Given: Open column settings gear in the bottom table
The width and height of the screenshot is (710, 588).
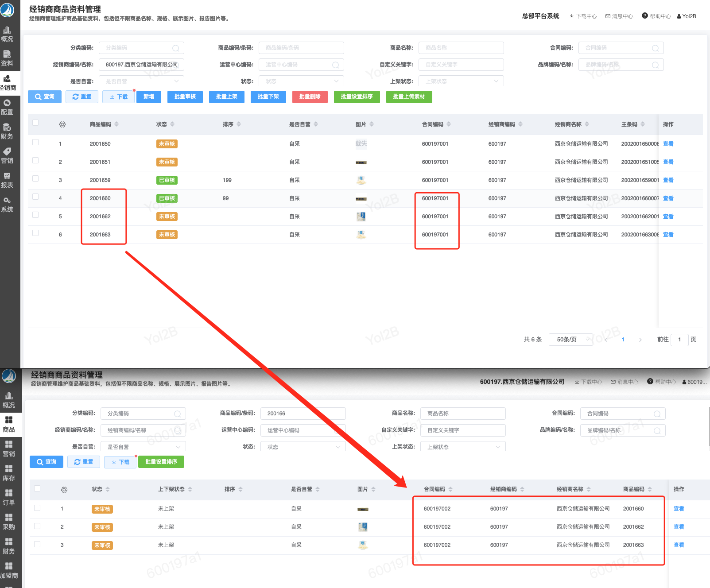Looking at the screenshot, I should point(64,489).
